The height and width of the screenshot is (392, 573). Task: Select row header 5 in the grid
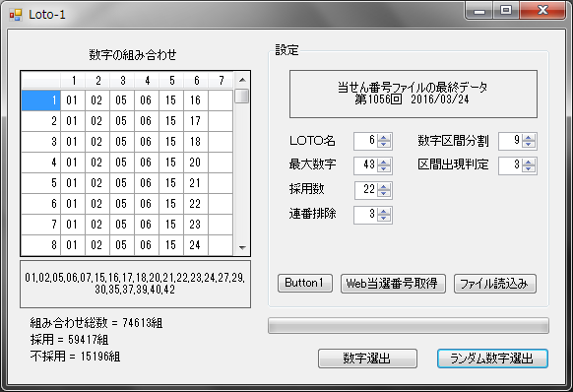(40, 183)
